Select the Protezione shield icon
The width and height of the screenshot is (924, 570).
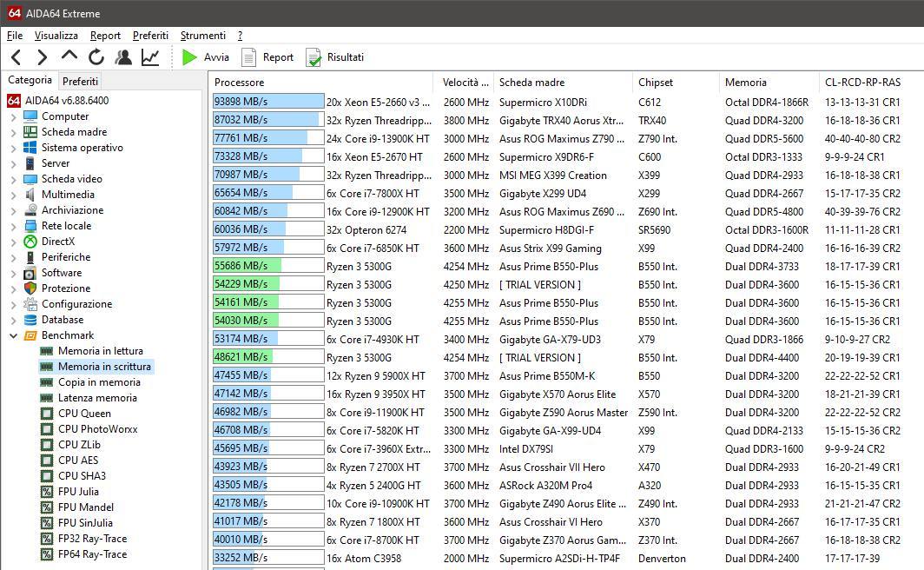[x=30, y=288]
